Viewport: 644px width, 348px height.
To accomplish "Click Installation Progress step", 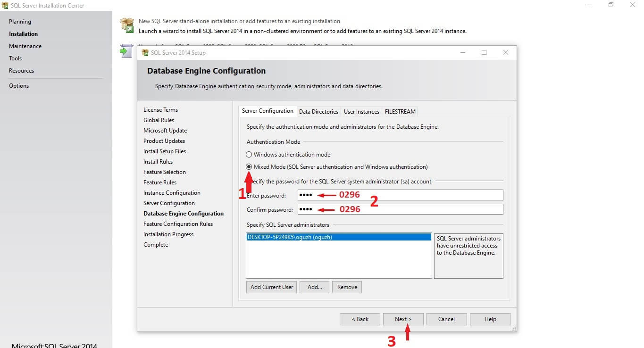I will 168,234.
